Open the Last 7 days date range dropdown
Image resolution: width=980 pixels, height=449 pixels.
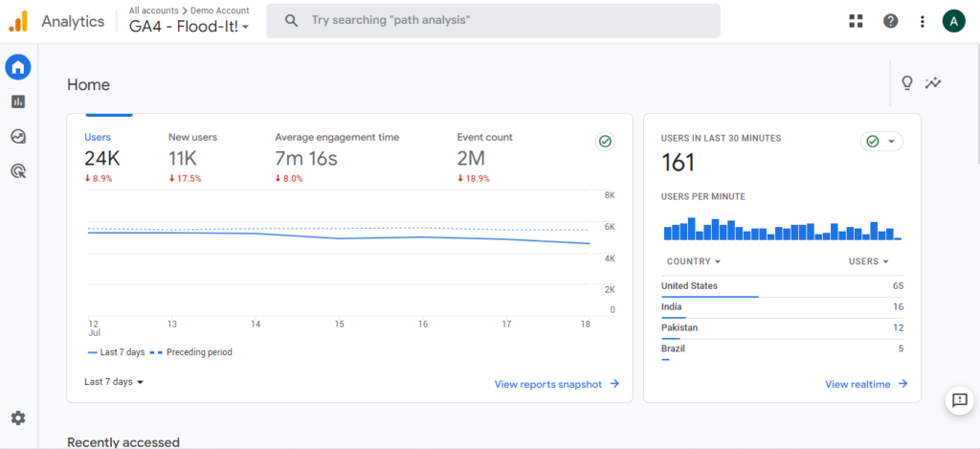pos(114,382)
